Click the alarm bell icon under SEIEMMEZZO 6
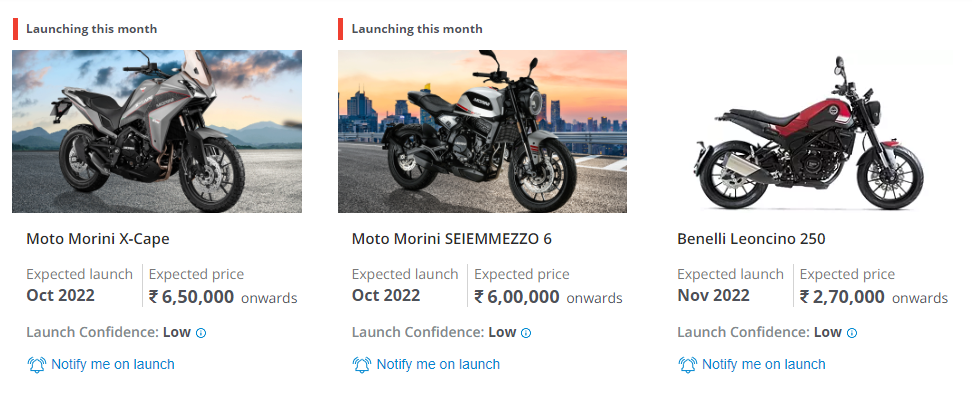 pyautogui.click(x=362, y=365)
